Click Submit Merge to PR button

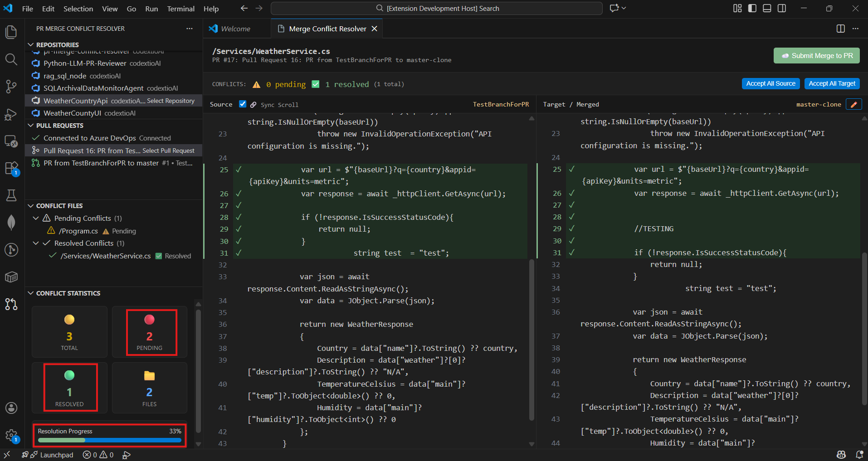[x=817, y=56]
